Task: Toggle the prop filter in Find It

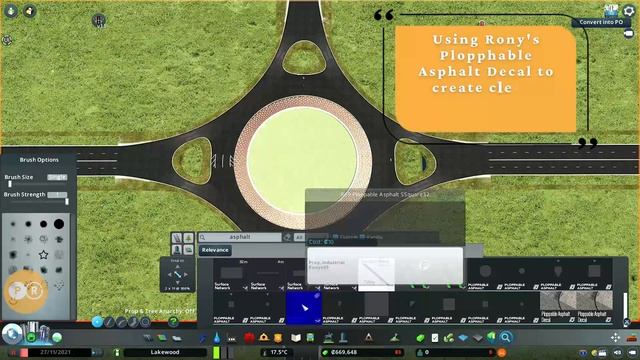Action: 177,249
